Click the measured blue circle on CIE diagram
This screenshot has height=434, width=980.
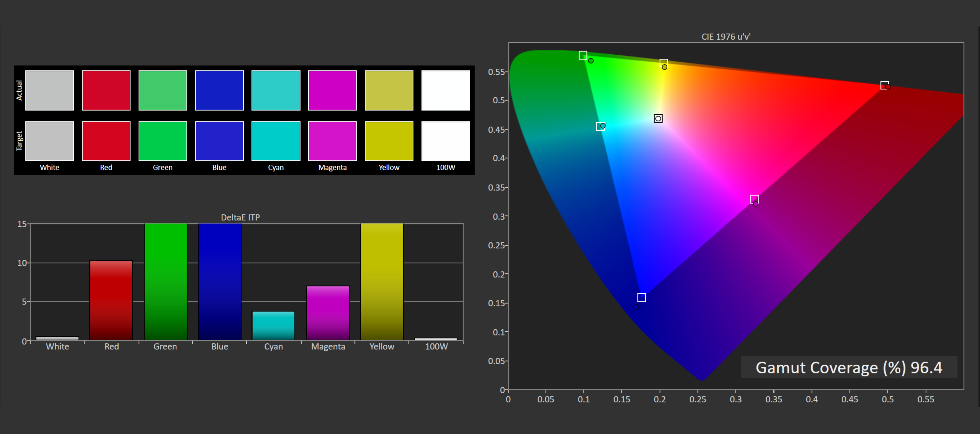[x=636, y=307]
